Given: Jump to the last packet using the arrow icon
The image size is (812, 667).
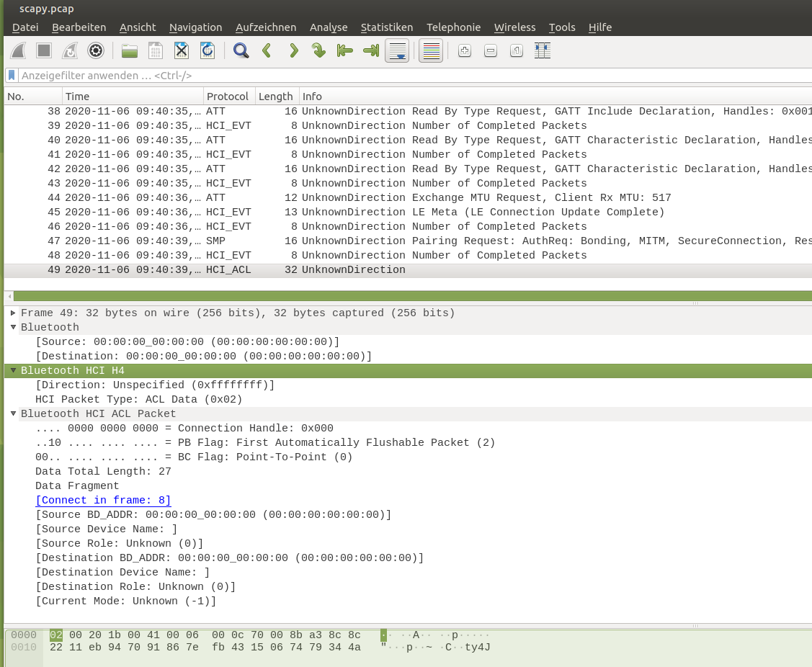Looking at the screenshot, I should pyautogui.click(x=370, y=50).
